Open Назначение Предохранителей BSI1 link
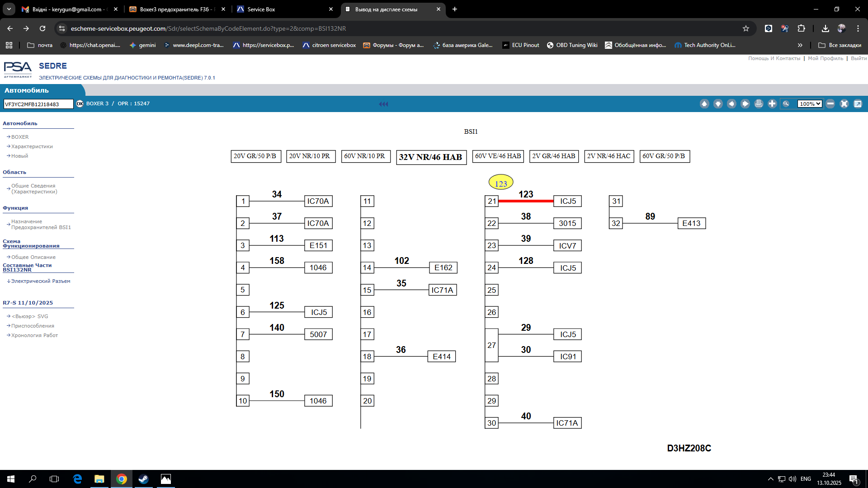 pos(41,225)
